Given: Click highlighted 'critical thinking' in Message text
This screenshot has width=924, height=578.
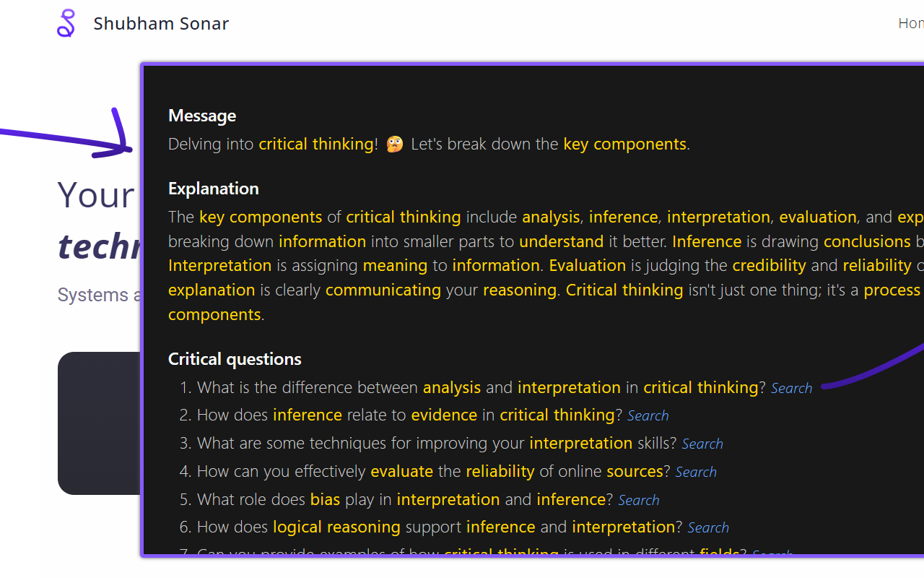Looking at the screenshot, I should (x=316, y=144).
